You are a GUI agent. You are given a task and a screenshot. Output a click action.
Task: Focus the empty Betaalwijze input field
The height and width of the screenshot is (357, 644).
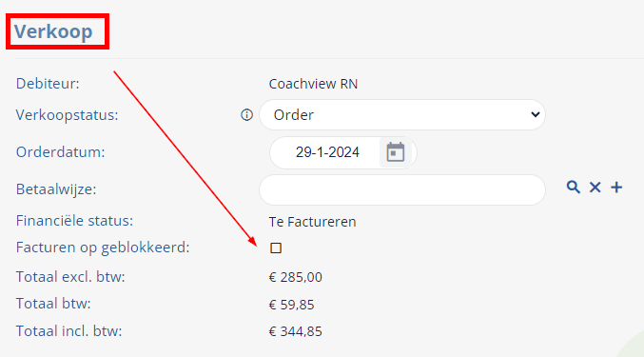402,189
